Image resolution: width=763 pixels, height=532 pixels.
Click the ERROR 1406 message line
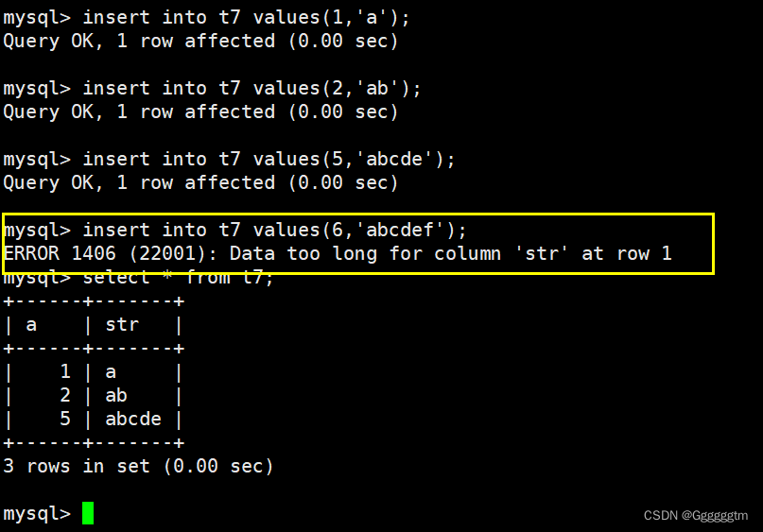point(338,253)
